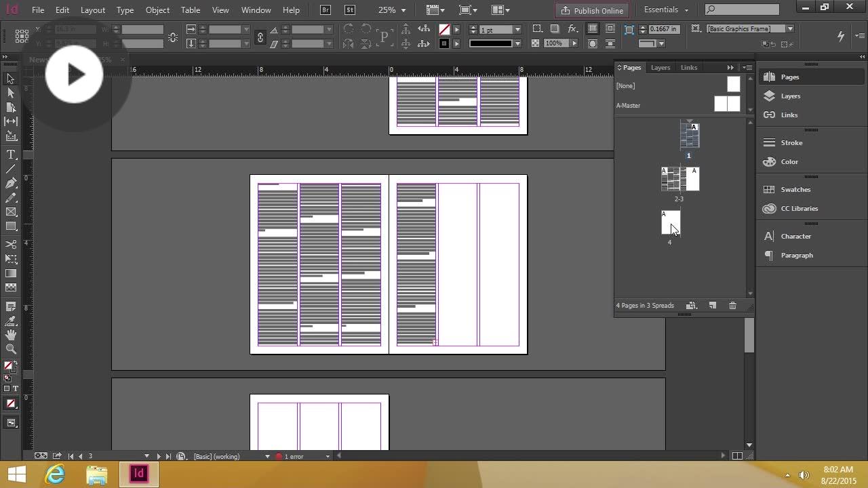Open the Screen Mode dropdown
Image resolution: width=868 pixels, height=488 pixels.
468,10
